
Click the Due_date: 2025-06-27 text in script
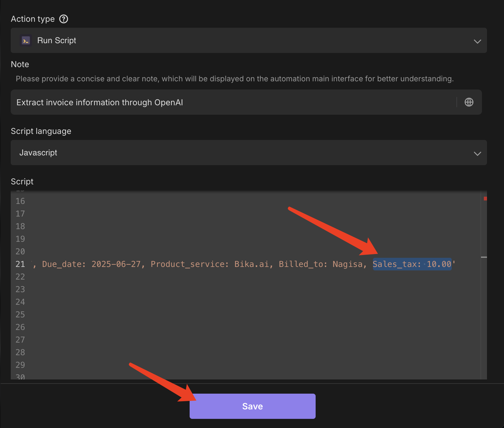[91, 264]
